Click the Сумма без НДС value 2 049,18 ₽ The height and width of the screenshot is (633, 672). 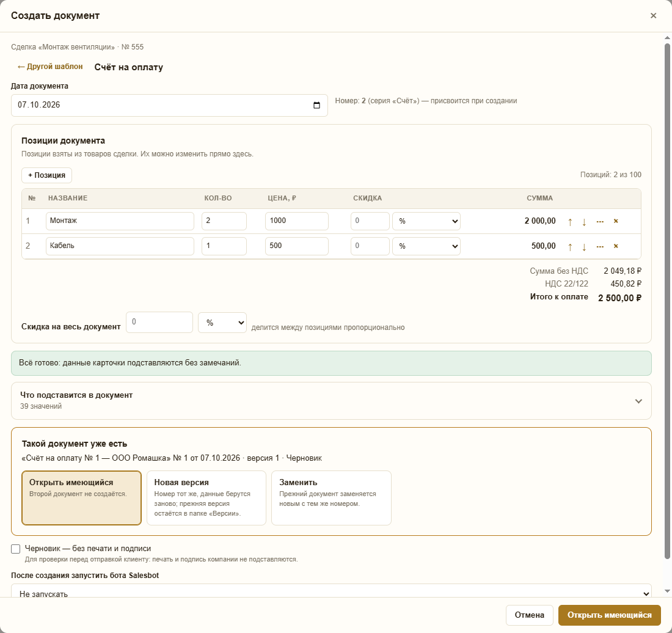[x=623, y=271]
